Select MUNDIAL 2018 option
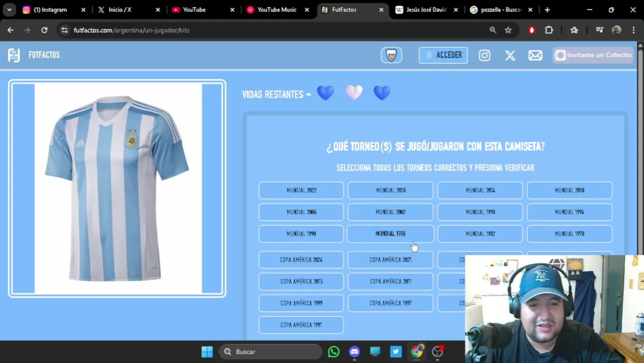The height and width of the screenshot is (363, 644). point(391,191)
